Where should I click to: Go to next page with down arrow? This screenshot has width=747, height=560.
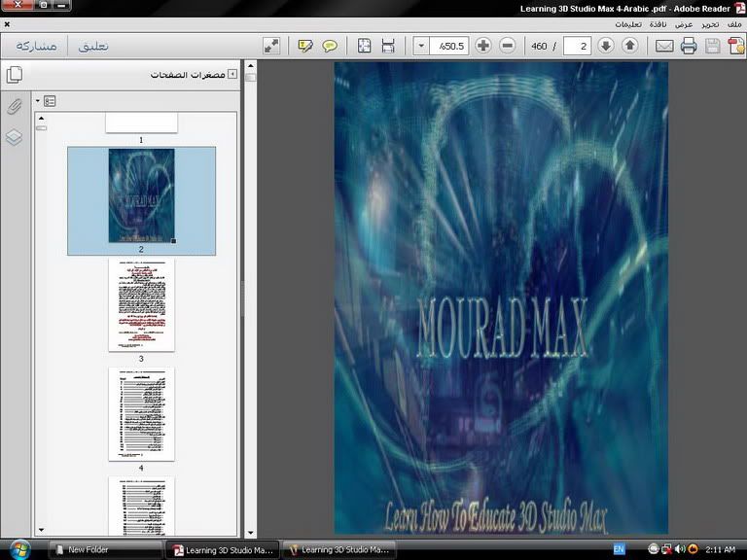click(x=606, y=46)
